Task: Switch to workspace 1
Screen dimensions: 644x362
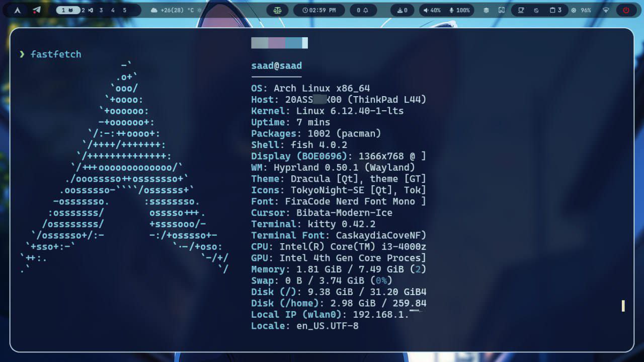Action: pyautogui.click(x=68, y=10)
